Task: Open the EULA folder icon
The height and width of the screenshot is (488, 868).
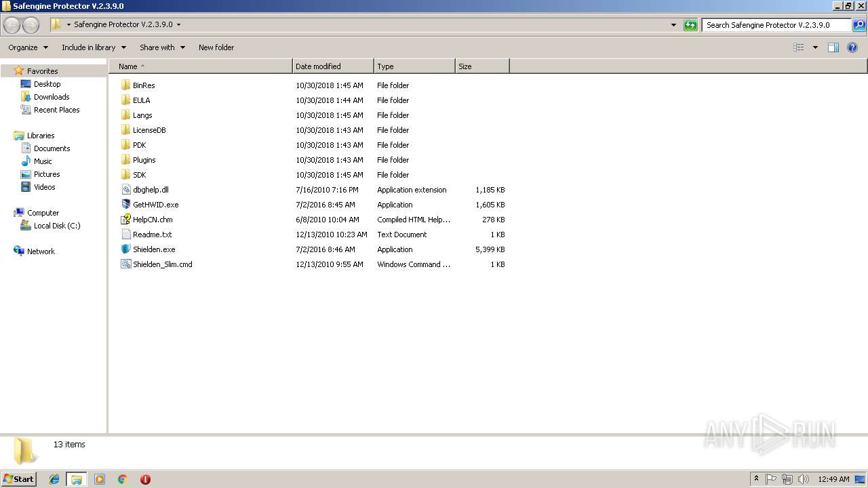Action: (x=125, y=100)
